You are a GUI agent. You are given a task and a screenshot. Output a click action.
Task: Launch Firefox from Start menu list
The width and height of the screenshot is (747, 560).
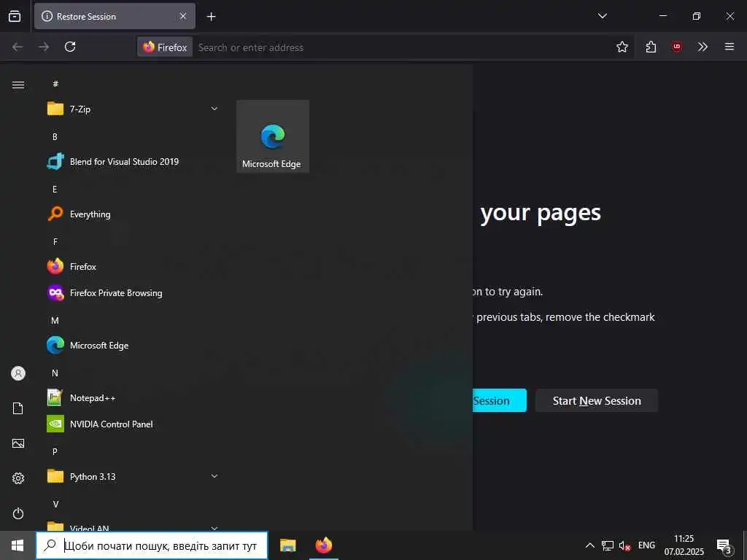pos(133,267)
